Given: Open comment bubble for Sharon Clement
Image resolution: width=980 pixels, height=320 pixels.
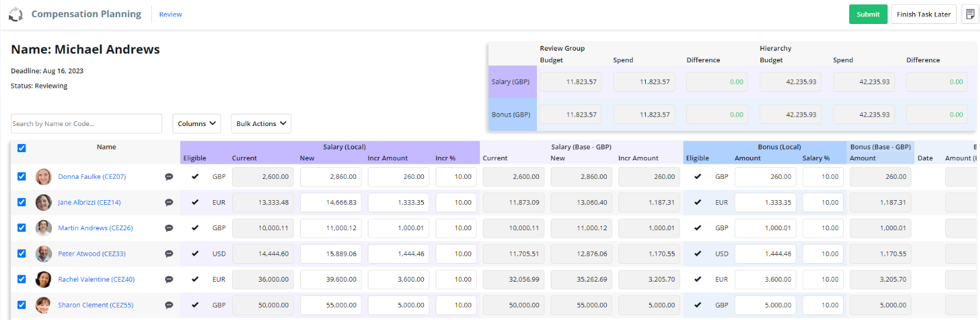Looking at the screenshot, I should [169, 305].
